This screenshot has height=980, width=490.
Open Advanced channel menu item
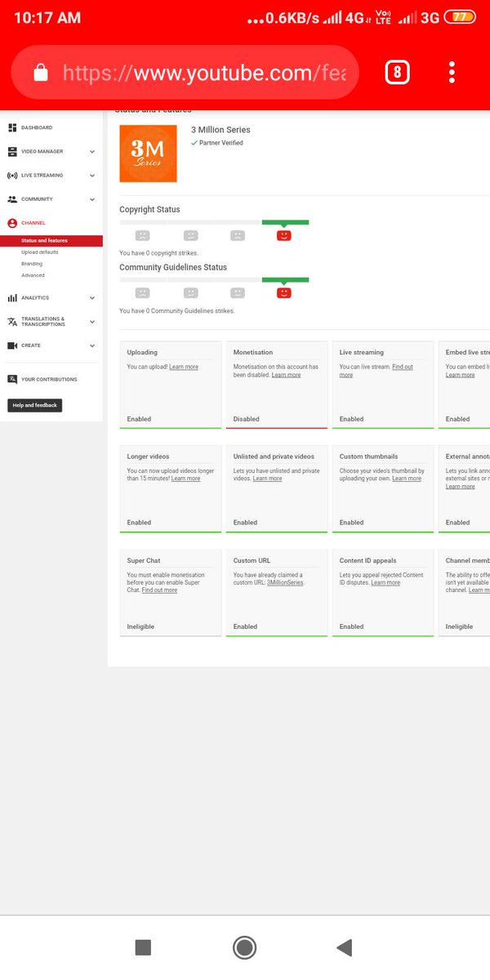pos(33,275)
